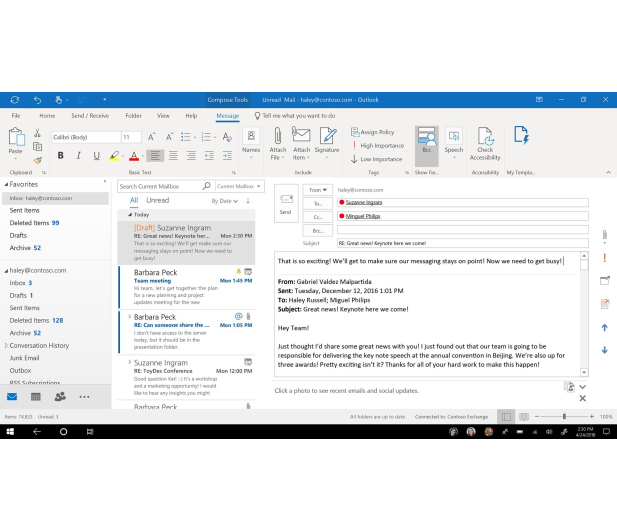Click the Decrease Indent icon

click(209, 156)
